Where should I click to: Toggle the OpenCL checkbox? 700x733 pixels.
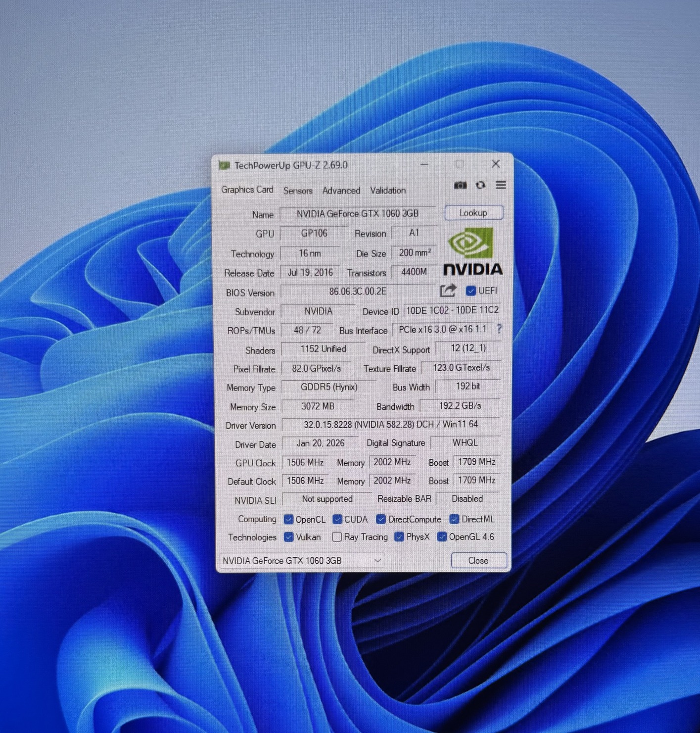click(x=289, y=519)
